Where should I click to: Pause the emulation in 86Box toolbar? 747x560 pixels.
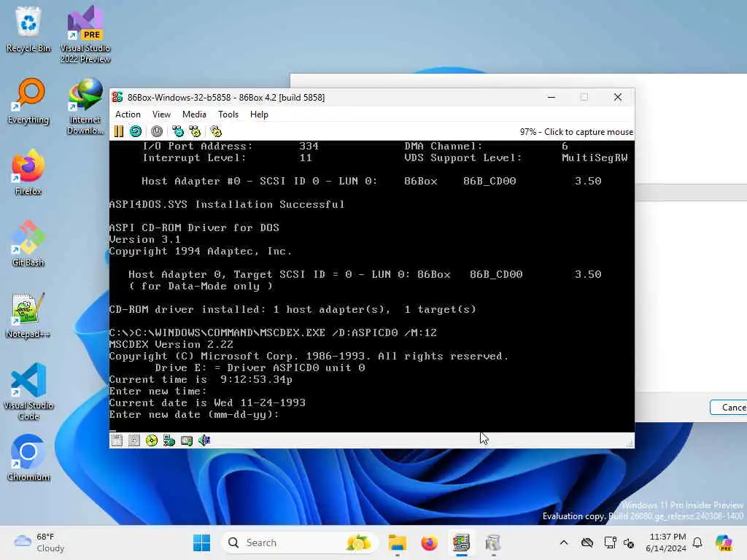click(x=119, y=131)
